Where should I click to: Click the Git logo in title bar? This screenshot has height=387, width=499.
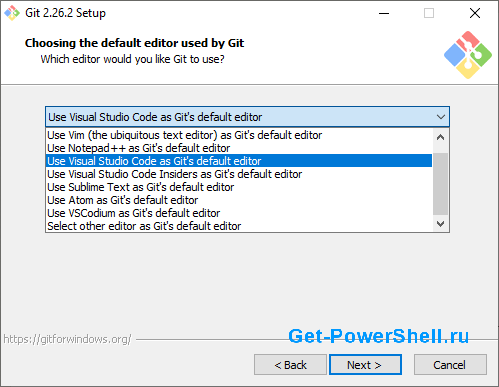(x=12, y=13)
